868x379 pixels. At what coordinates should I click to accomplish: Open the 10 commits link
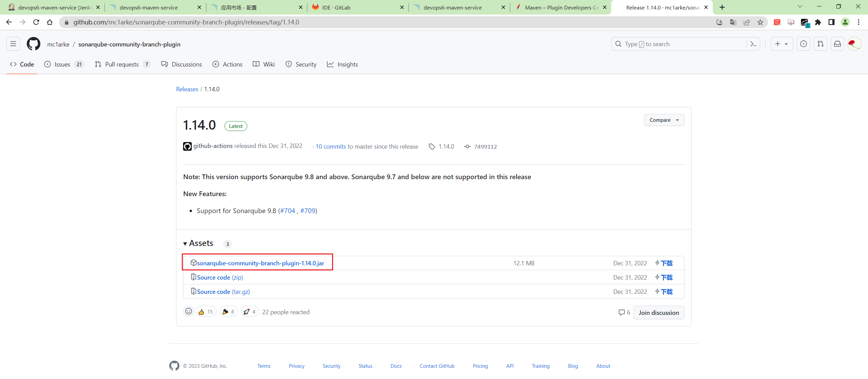point(331,147)
